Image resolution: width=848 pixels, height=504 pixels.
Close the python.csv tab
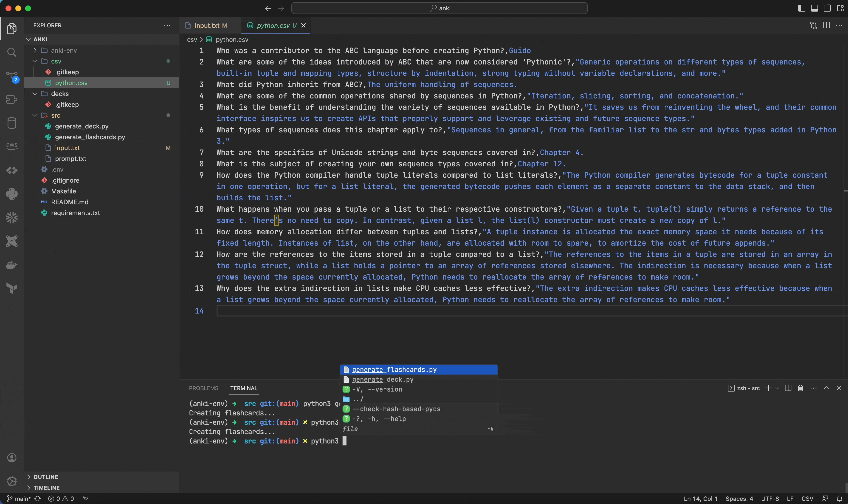click(x=304, y=26)
